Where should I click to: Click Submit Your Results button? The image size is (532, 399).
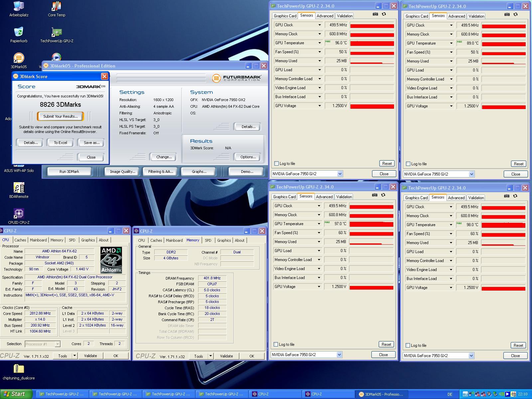click(x=61, y=116)
